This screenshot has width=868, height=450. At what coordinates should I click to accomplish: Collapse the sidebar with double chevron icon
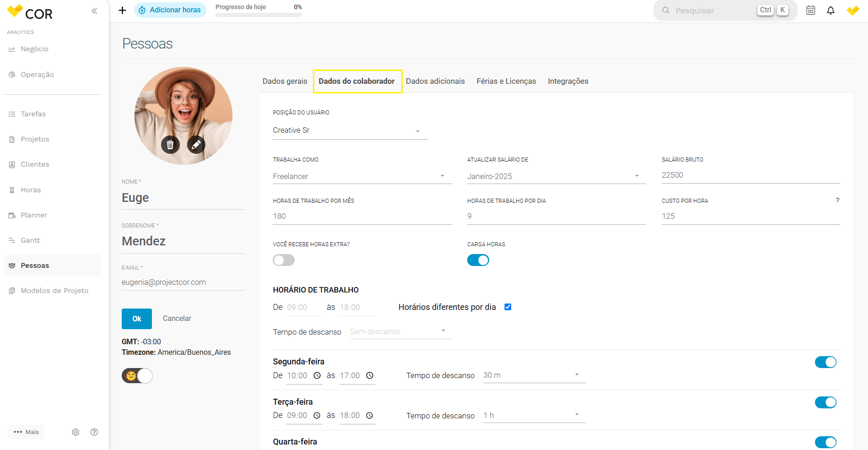94,11
